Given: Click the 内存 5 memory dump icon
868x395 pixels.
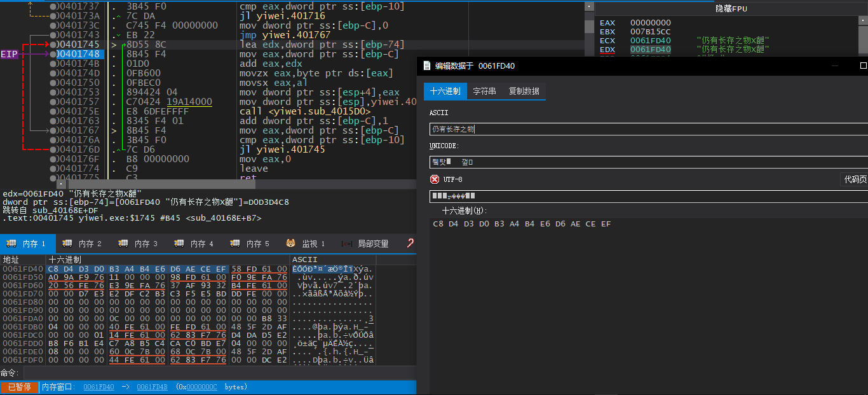Looking at the screenshot, I should [x=235, y=244].
